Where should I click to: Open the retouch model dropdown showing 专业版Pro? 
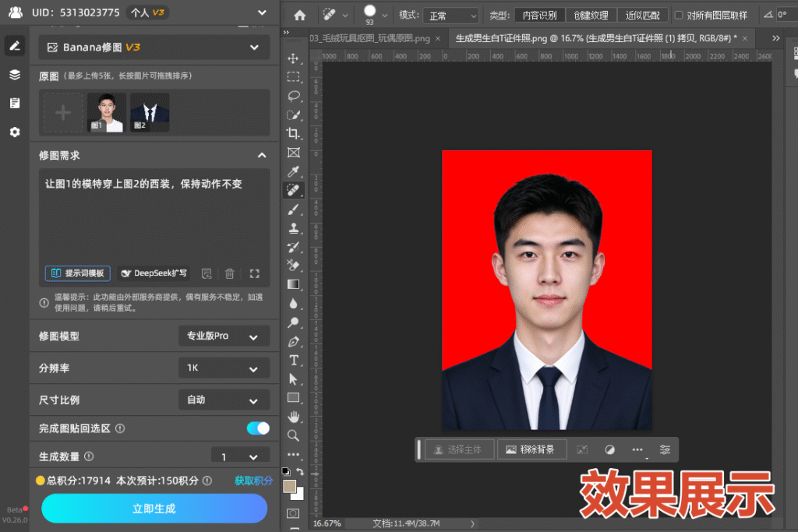pos(224,336)
